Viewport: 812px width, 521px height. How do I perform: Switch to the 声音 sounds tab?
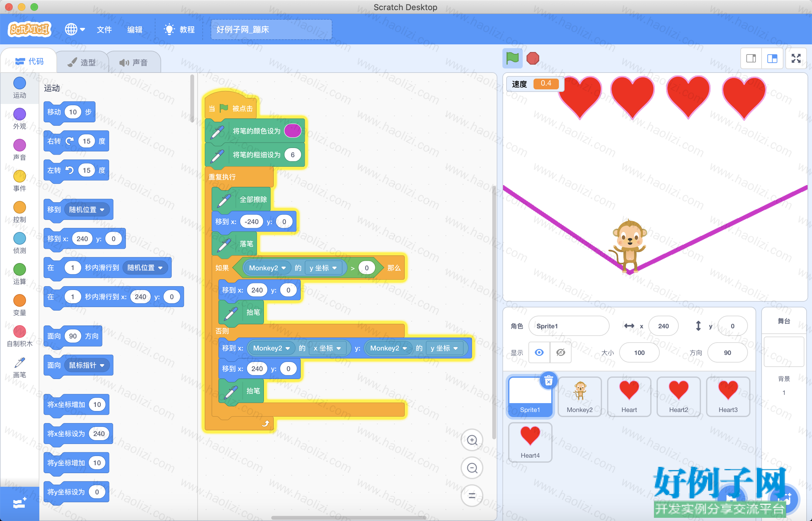(134, 62)
